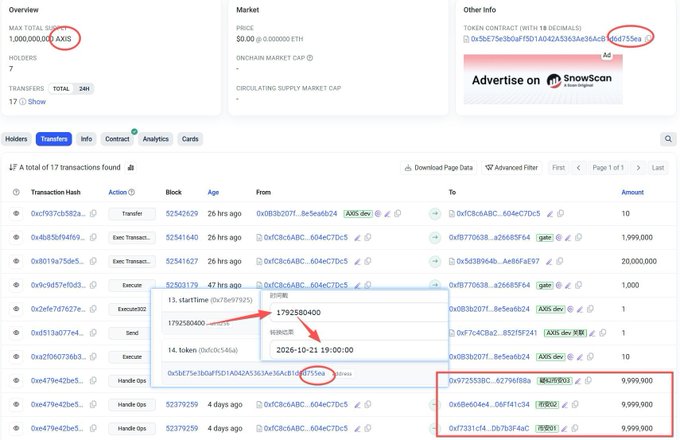Open the Advanced Filter options

click(511, 168)
